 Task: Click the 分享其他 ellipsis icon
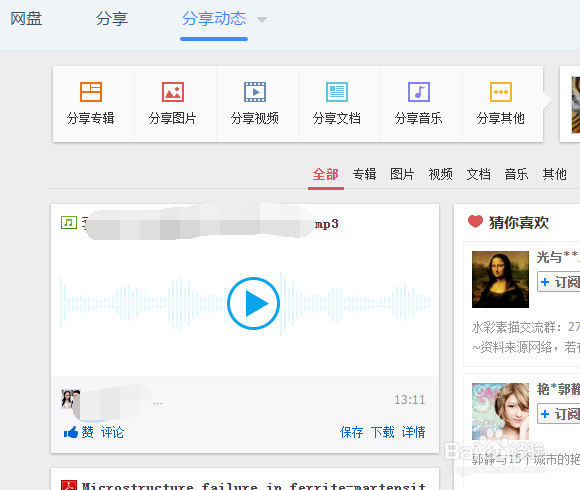[x=501, y=92]
